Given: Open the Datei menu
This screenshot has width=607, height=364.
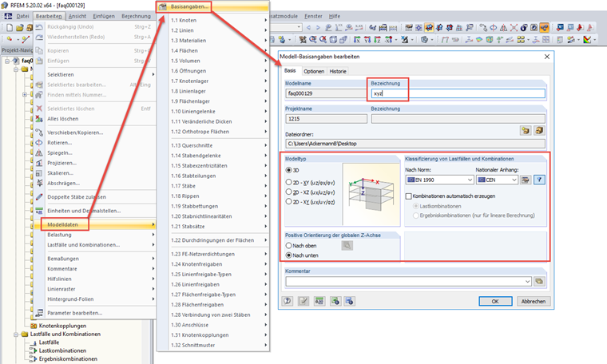Looking at the screenshot, I should pos(22,16).
